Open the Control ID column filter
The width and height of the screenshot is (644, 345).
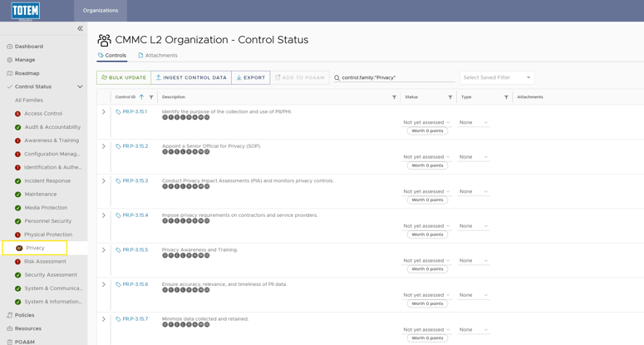[151, 97]
